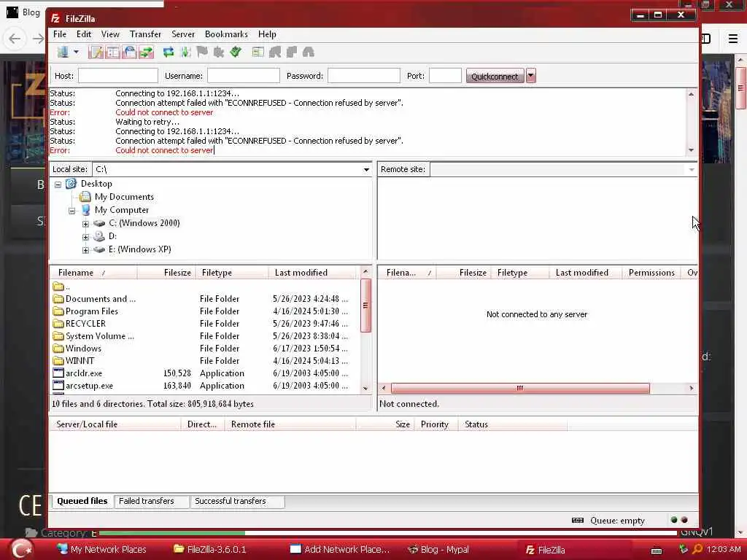Expand the E: (Windows XP) drive node

tap(86, 250)
